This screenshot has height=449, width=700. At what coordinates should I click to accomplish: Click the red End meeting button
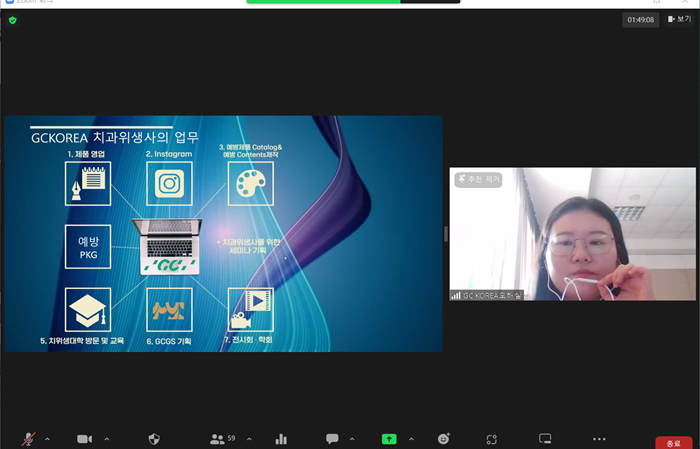pyautogui.click(x=673, y=443)
